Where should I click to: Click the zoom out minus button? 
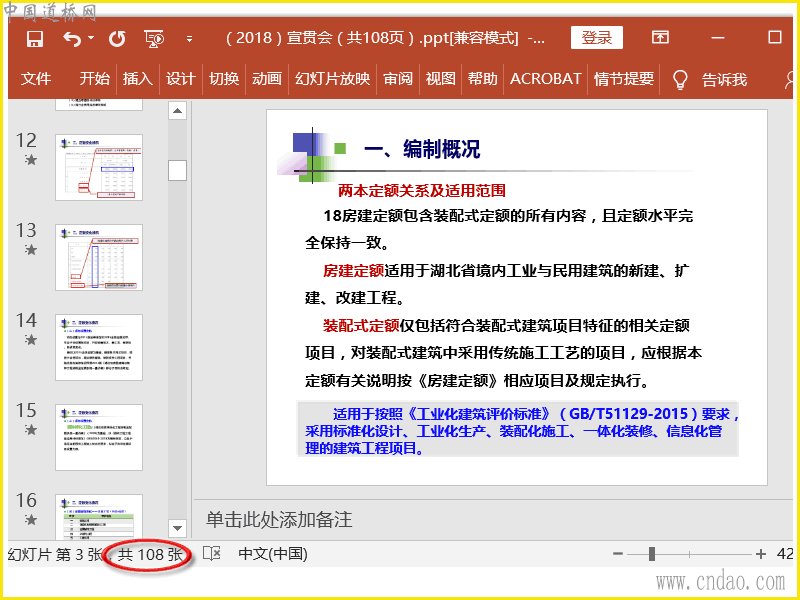click(618, 554)
